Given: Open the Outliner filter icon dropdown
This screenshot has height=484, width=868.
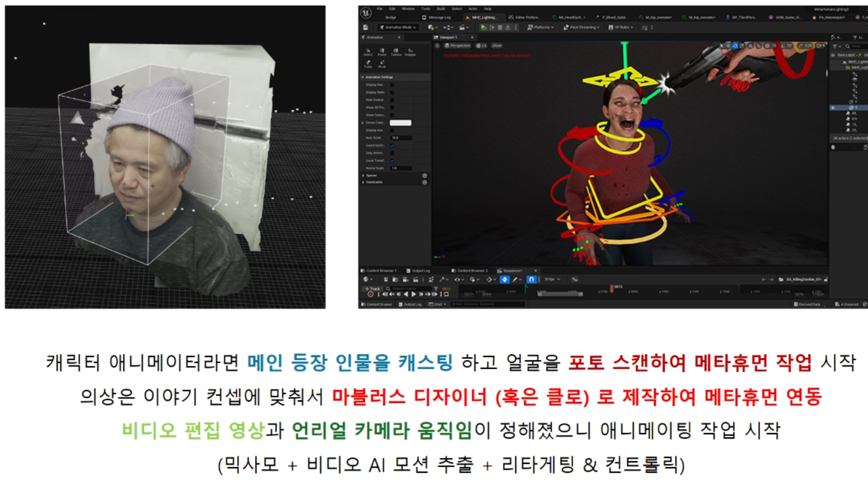Looking at the screenshot, I should coord(836,47).
